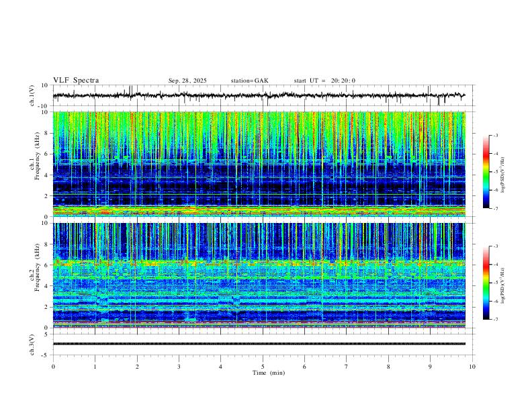The width and height of the screenshot is (532, 411).
Task: Click inside the ch.1 spectrogram panel
Action: (x=259, y=164)
